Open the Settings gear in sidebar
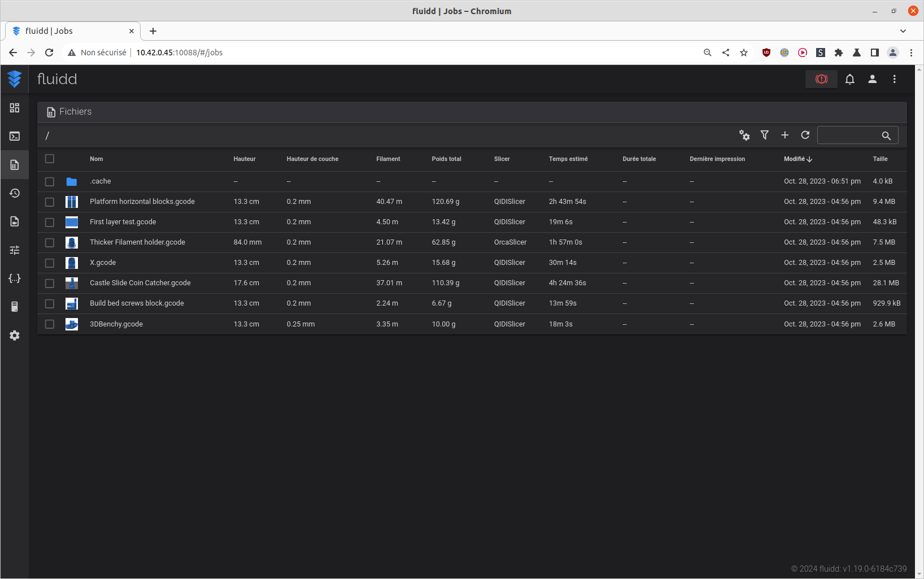 [15, 336]
